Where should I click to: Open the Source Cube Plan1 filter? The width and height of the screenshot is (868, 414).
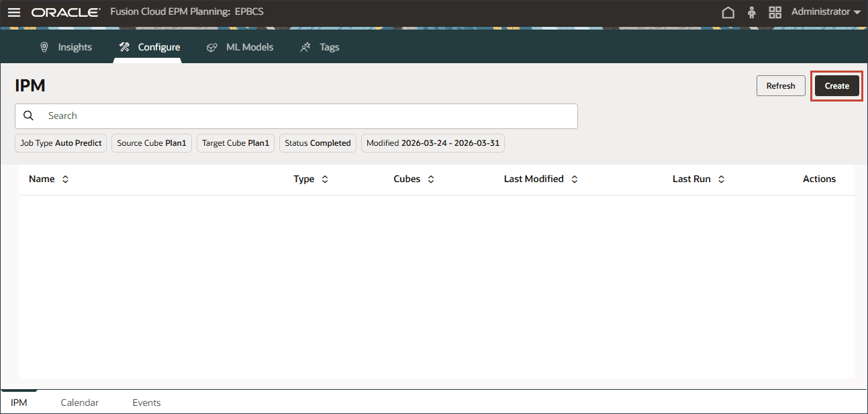coord(152,143)
